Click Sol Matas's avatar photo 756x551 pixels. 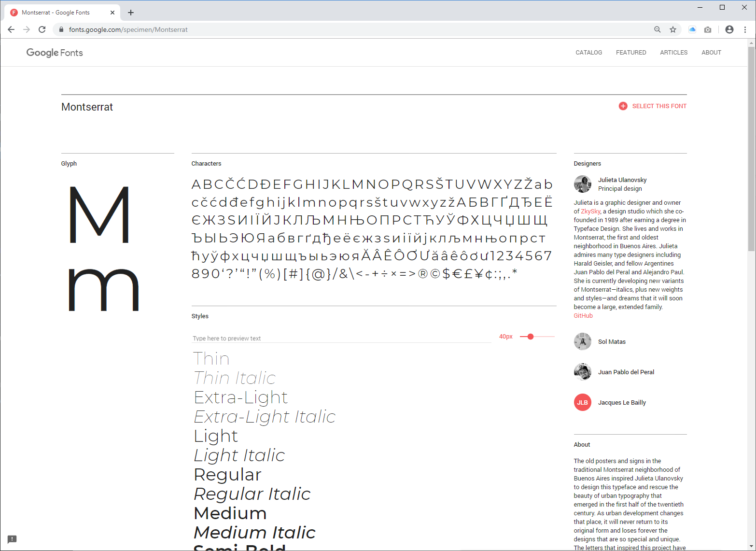point(583,341)
